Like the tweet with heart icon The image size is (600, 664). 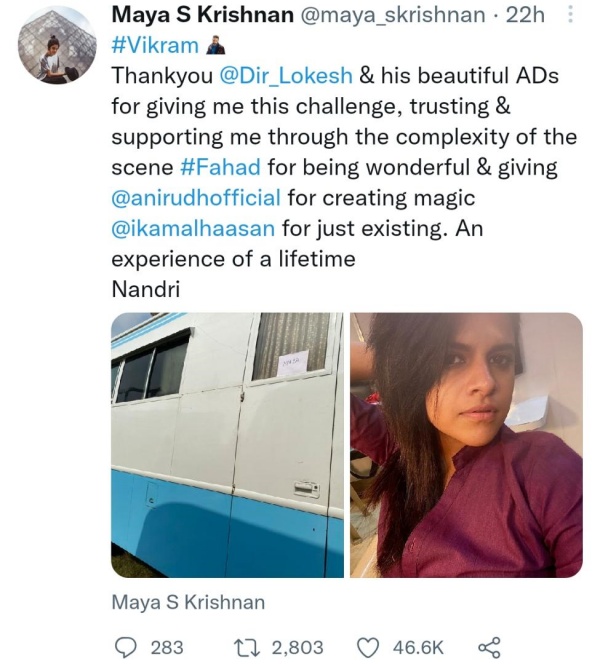[x=368, y=647]
